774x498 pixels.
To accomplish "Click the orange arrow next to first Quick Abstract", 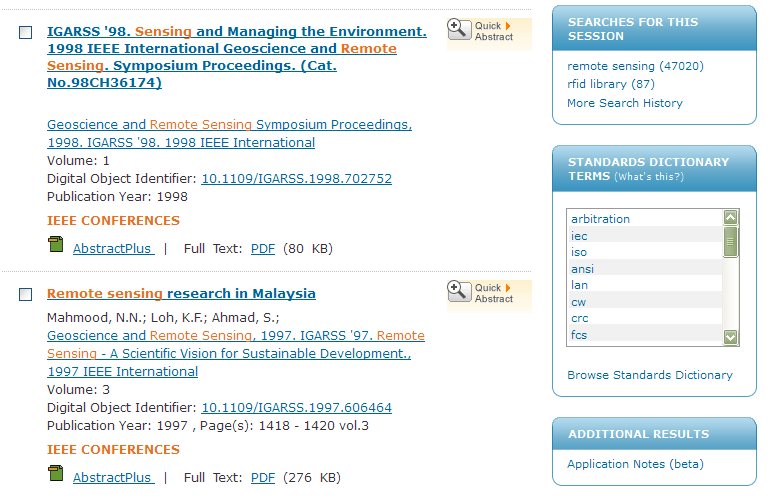I will coord(508,26).
